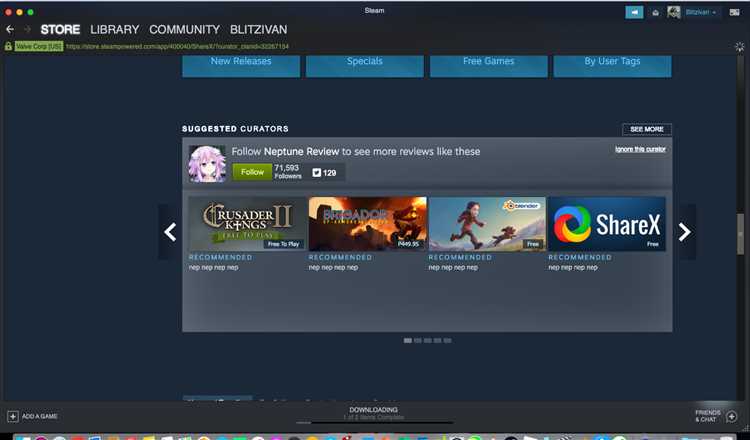Click the green padlock security icon
This screenshot has height=440, width=750.
pyautogui.click(x=8, y=46)
